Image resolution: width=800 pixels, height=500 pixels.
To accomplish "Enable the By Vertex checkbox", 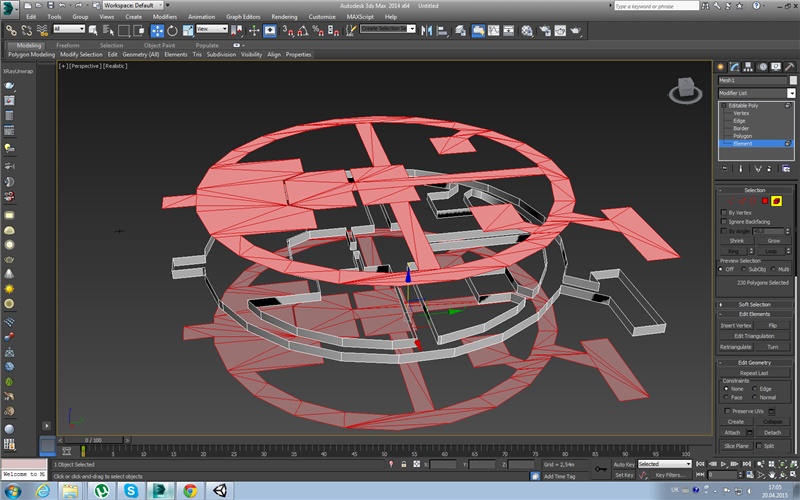I will (724, 212).
